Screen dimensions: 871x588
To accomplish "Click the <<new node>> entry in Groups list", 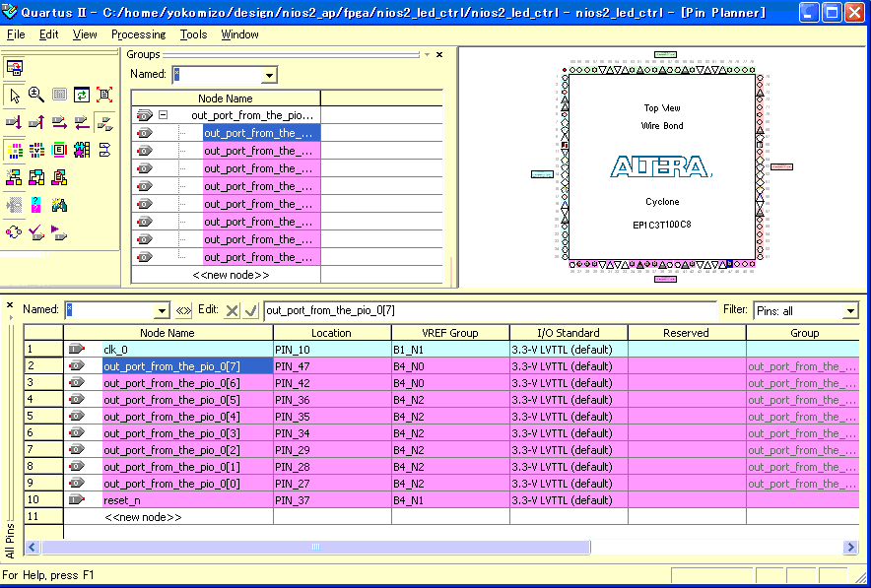I will (x=231, y=275).
